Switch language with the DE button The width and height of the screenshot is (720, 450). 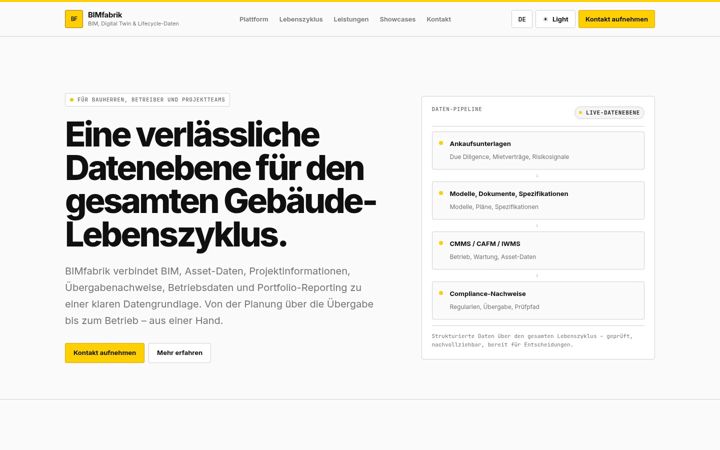pyautogui.click(x=522, y=19)
